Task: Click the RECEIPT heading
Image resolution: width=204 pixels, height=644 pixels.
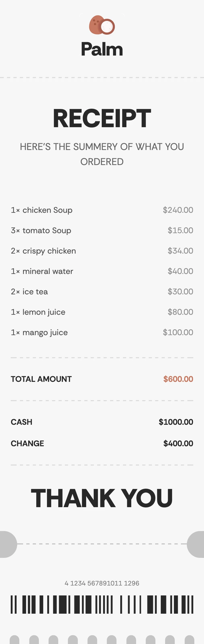Action: (x=102, y=118)
